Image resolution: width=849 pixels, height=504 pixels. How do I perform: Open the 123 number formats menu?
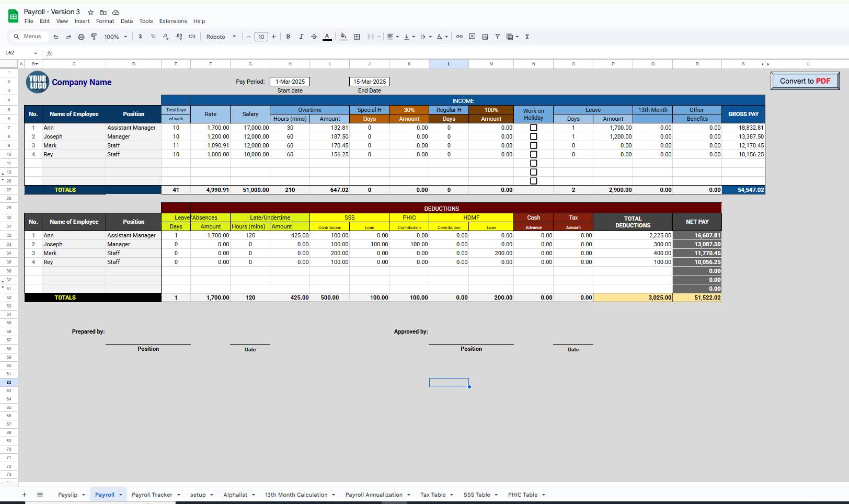click(x=192, y=37)
